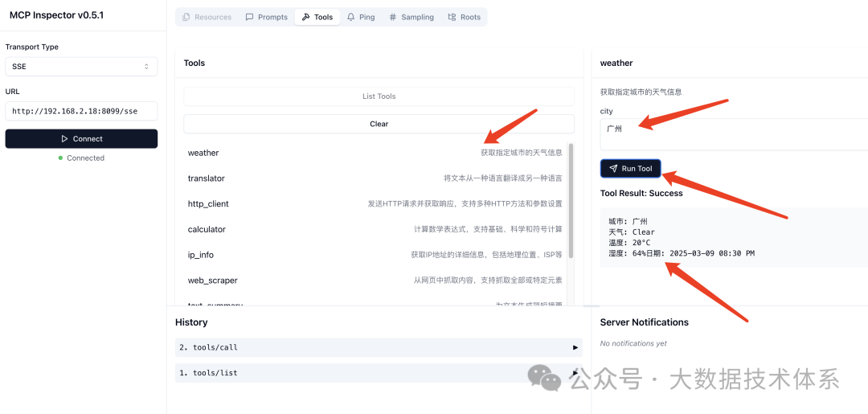The image size is (868, 414).
Task: Click the History heading
Action: 191,322
